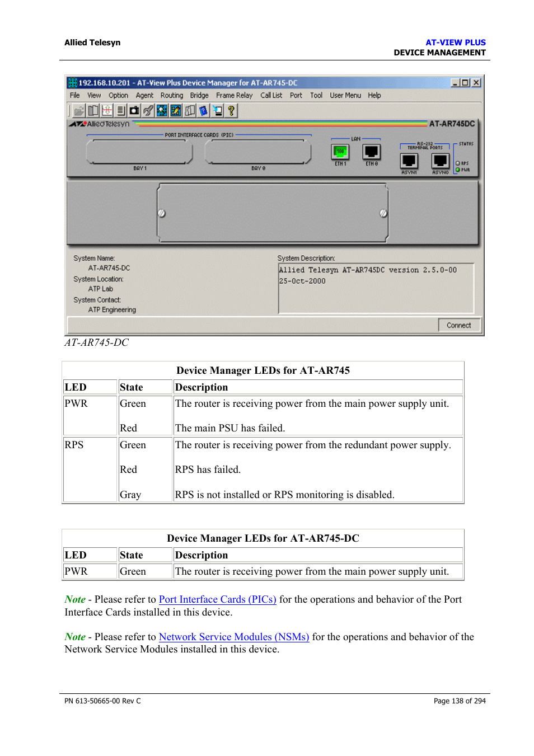Click the open book toolbar icon

tap(93, 111)
